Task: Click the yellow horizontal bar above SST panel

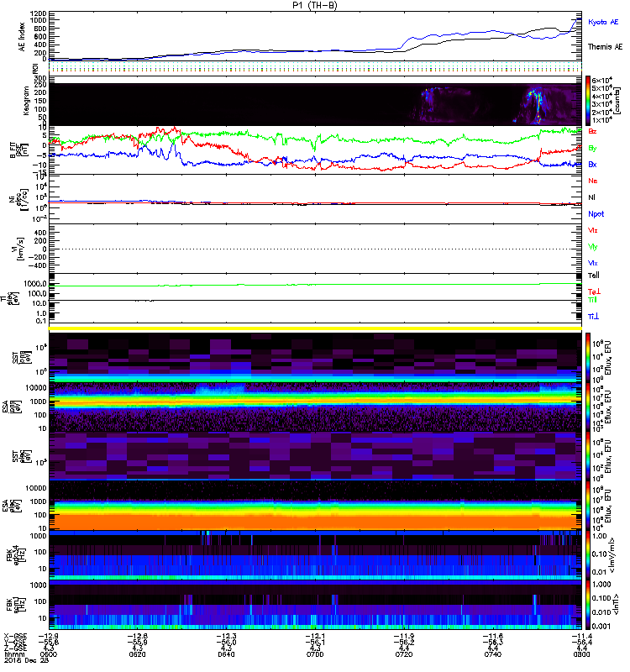Action: 315,328
